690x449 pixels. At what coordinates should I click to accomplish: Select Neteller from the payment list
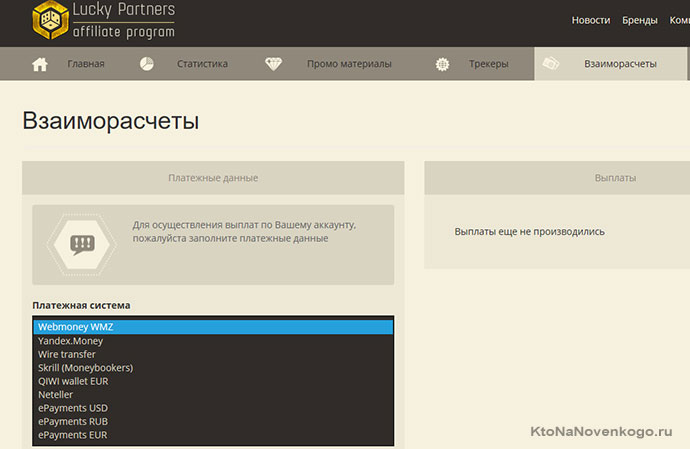pos(213,394)
